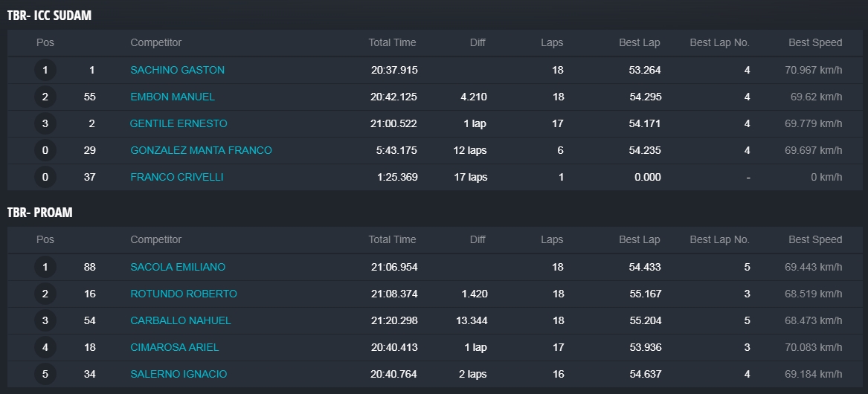Open FRANCO CRIVELLI competitor page
This screenshot has height=394, width=868.
point(176,177)
